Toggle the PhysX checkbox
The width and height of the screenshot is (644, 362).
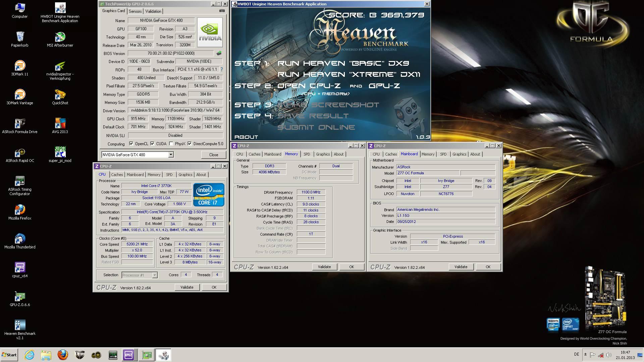pyautogui.click(x=171, y=144)
